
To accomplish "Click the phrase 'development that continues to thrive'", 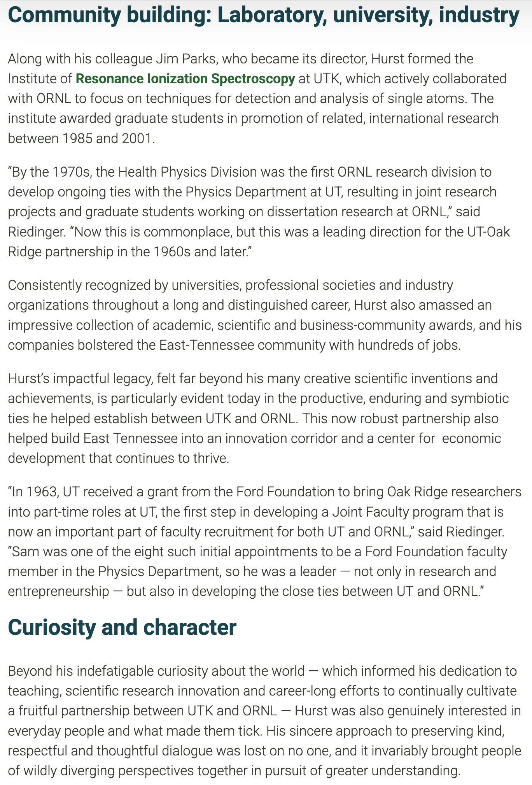I will [x=118, y=458].
